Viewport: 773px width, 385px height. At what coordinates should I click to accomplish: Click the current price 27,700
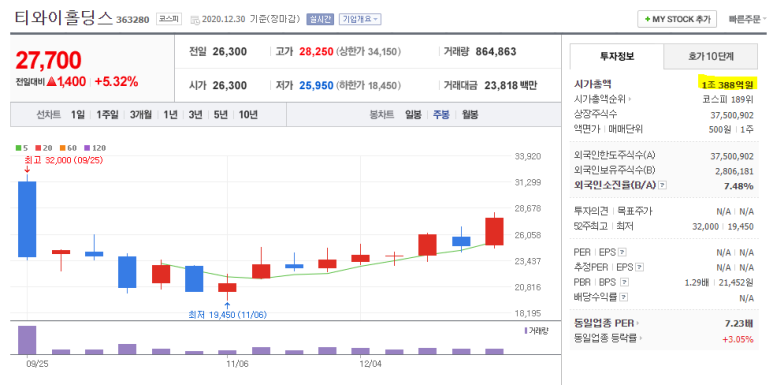[48, 60]
